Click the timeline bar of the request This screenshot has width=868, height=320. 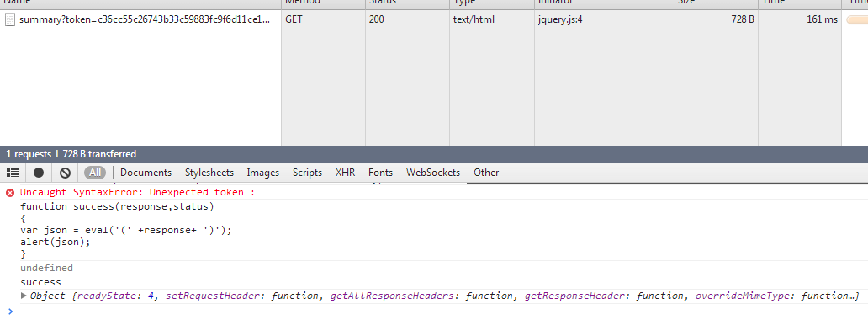[856, 20]
